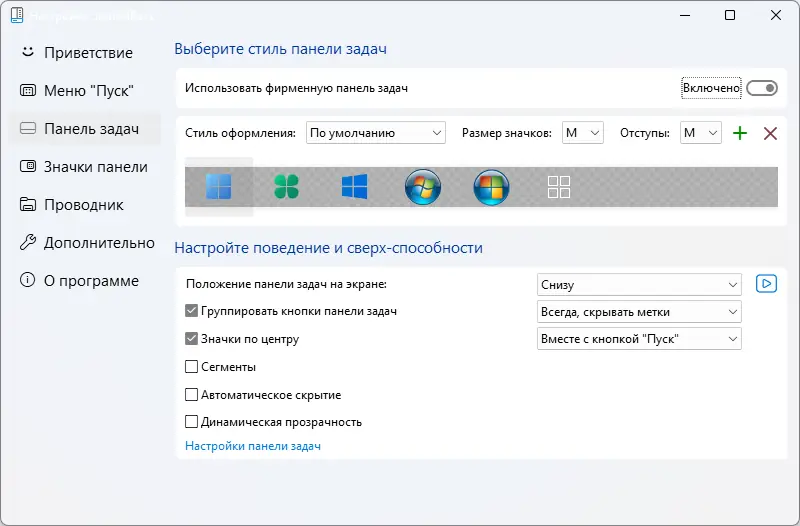
Task: Open О программе section
Action: click(84, 281)
